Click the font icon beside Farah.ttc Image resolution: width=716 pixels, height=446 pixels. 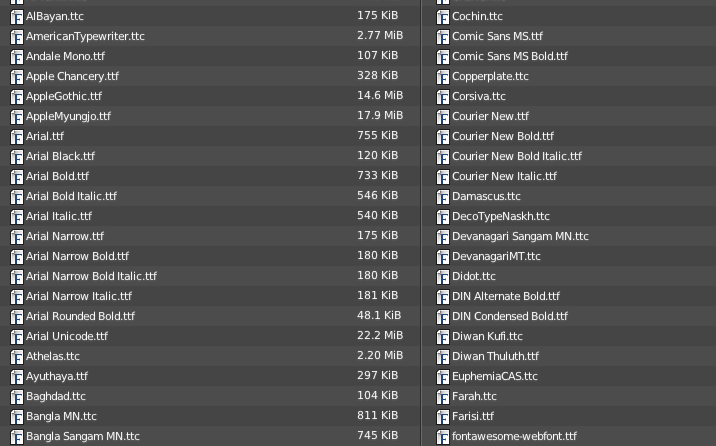click(x=443, y=397)
